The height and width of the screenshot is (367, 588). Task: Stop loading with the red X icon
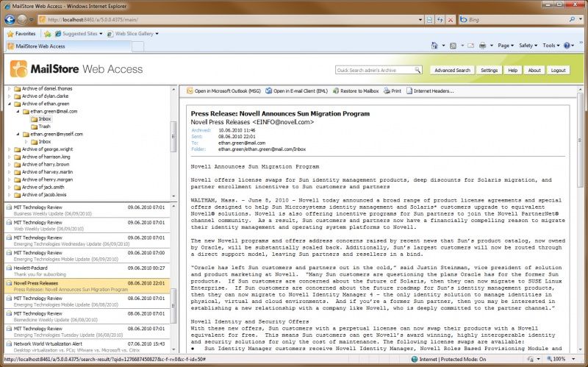tap(451, 20)
